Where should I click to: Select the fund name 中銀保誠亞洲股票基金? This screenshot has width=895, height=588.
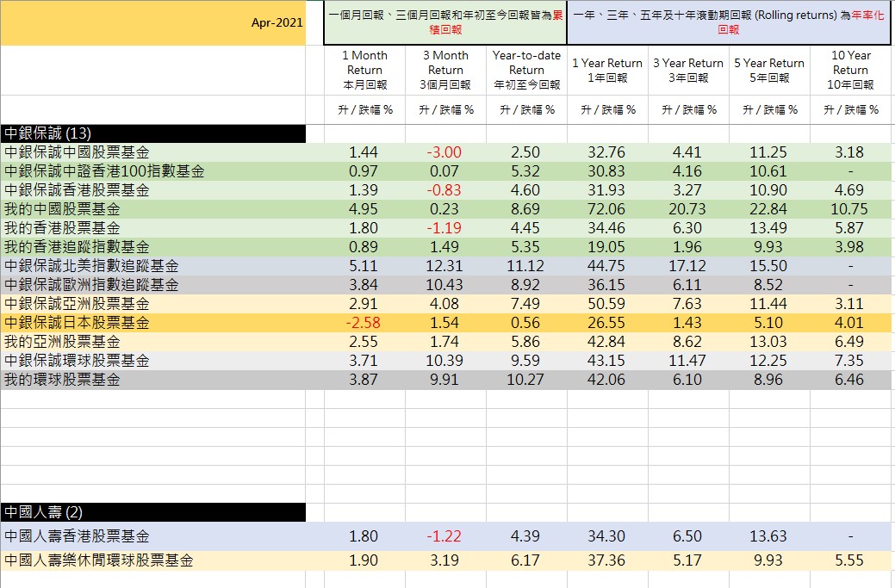pyautogui.click(x=77, y=303)
